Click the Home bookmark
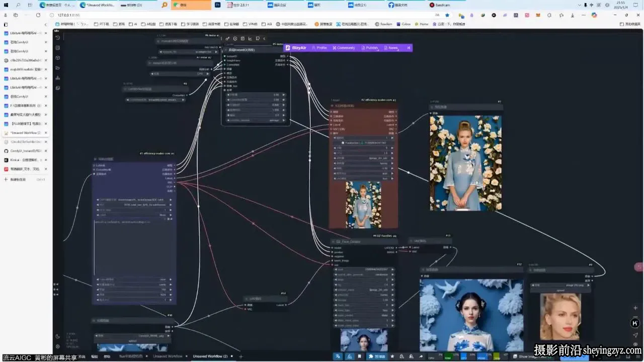This screenshot has height=362, width=644. 422,24
